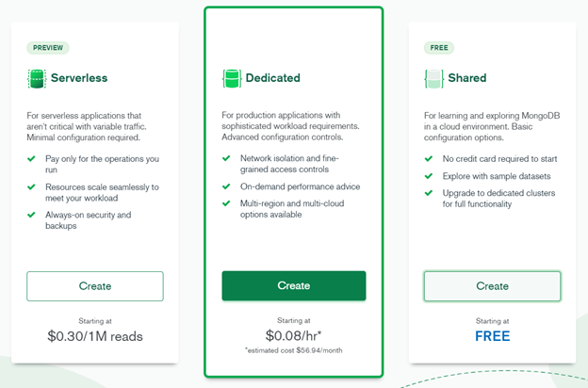Click checkmark beside 'Network isolation' feature
Screen dimensions: 588x388
[227, 159]
